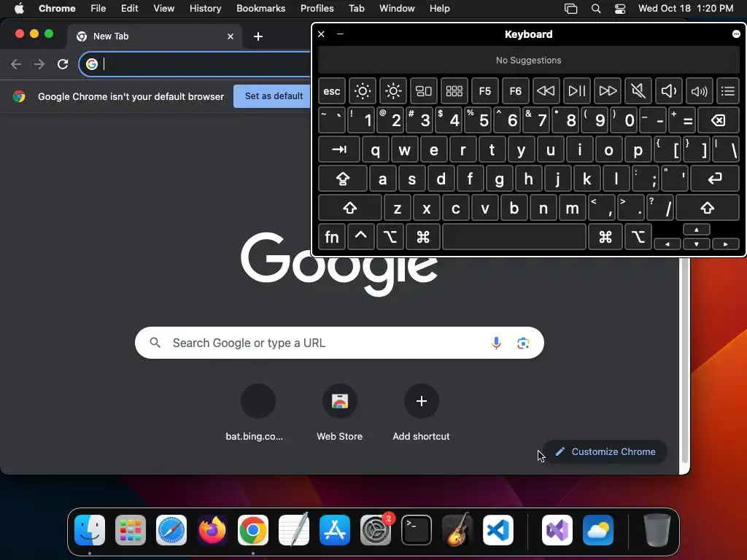Image resolution: width=747 pixels, height=560 pixels.
Task: Toggle the caps lock key
Action: pyautogui.click(x=343, y=179)
